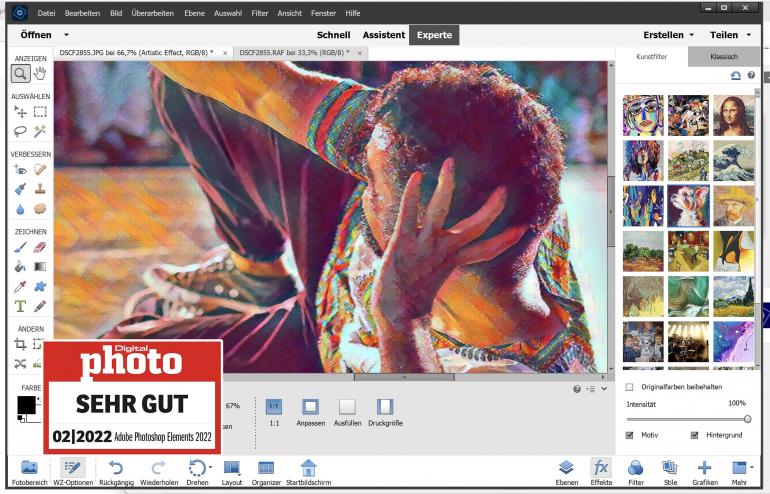
Task: Switch to DSCF2855.RAF document tab
Action: tap(294, 53)
